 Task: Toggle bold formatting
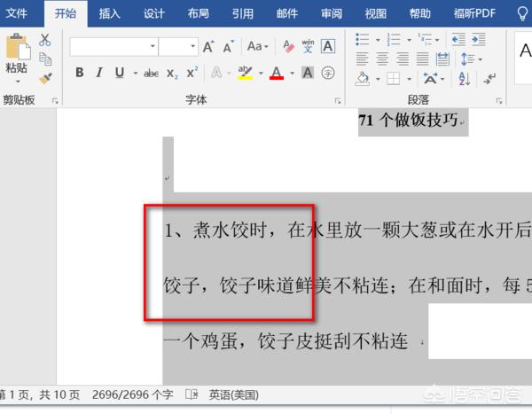80,73
